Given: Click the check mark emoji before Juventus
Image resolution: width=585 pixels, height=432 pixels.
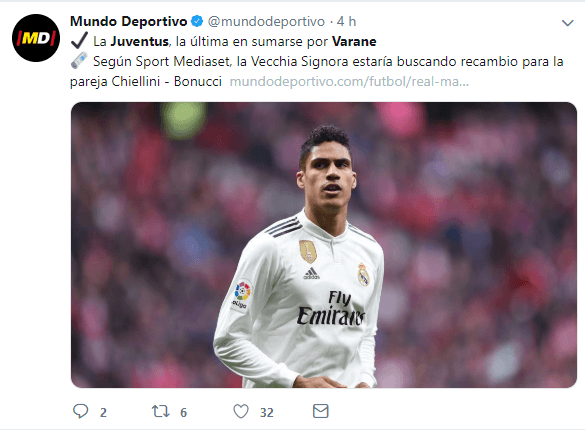Looking at the screenshot, I should pyautogui.click(x=79, y=40).
